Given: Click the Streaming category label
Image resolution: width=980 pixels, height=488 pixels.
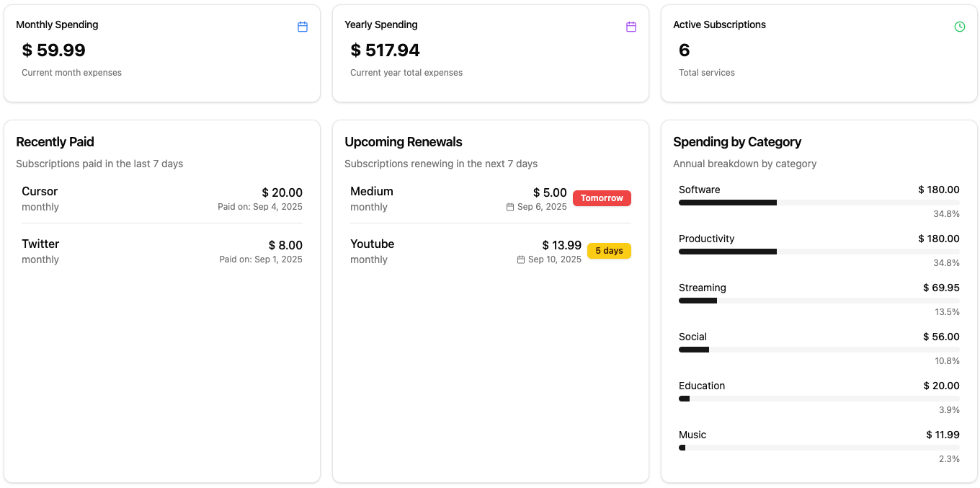Looking at the screenshot, I should click(703, 288).
